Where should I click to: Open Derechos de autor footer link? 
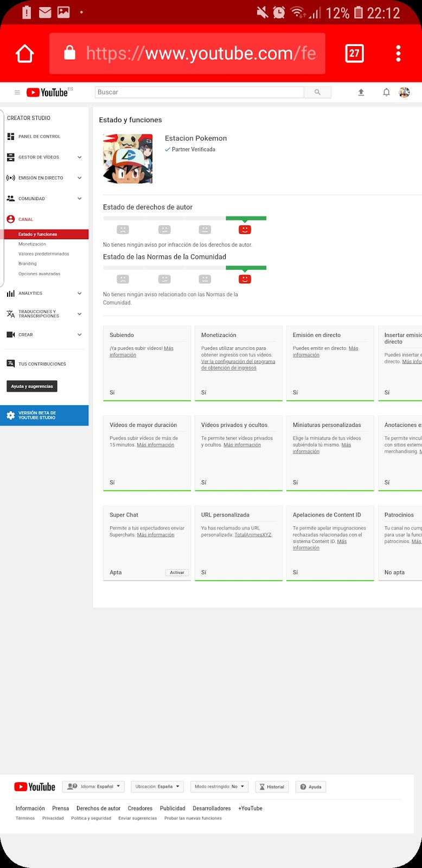point(98,808)
